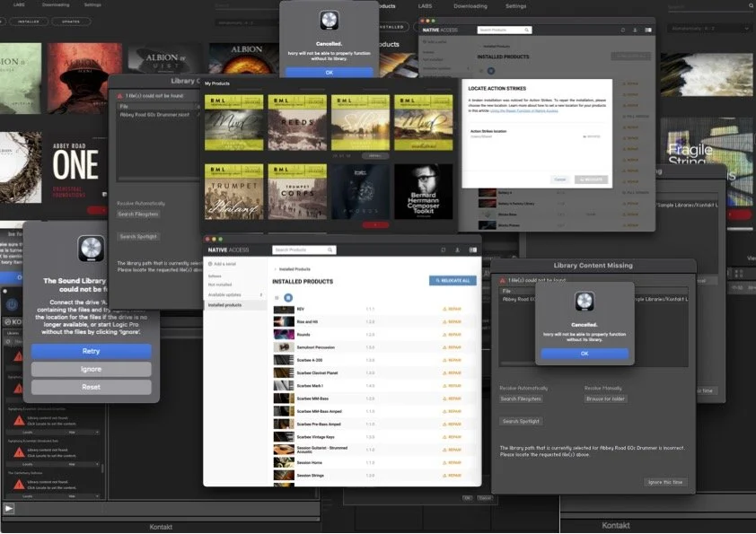Viewport: 756px width, 534px height.
Task: Select Not installed in Native Access sidebar
Action: [x=220, y=285]
